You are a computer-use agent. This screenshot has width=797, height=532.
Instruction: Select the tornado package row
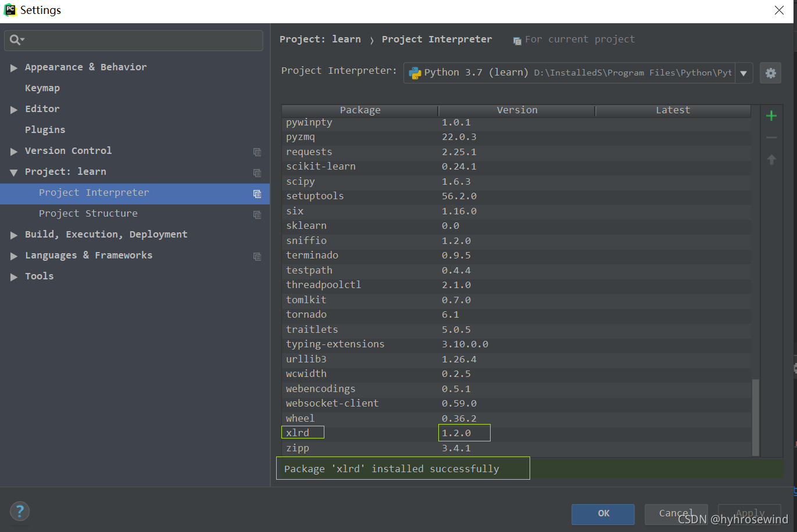pos(516,315)
